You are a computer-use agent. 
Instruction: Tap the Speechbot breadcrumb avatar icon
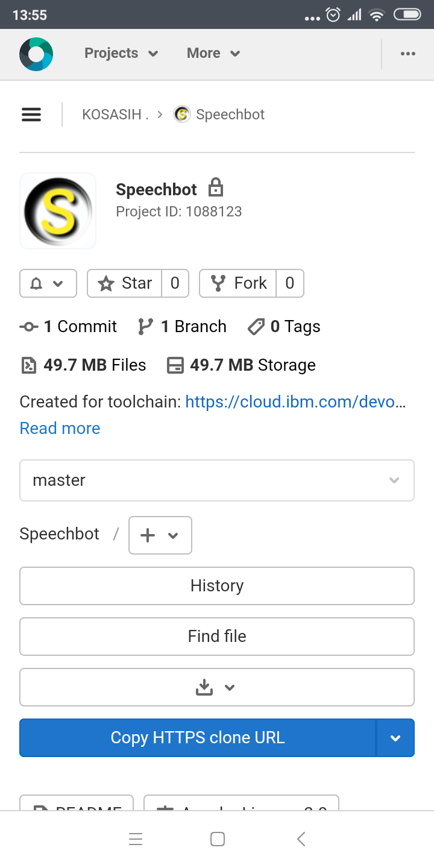click(182, 114)
